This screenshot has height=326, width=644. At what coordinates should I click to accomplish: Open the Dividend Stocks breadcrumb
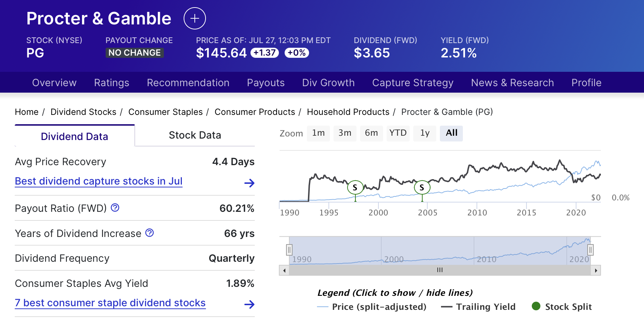[83, 112]
